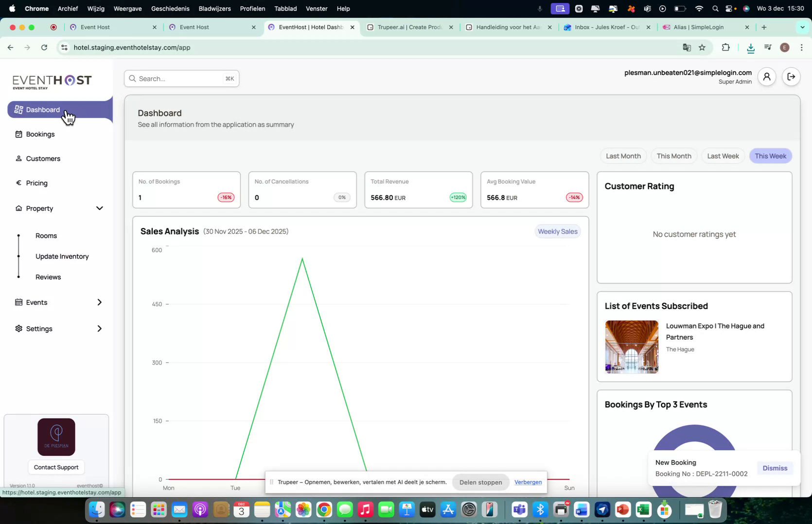Open the Chrome Weergave menu
The height and width of the screenshot is (524, 812).
127,8
